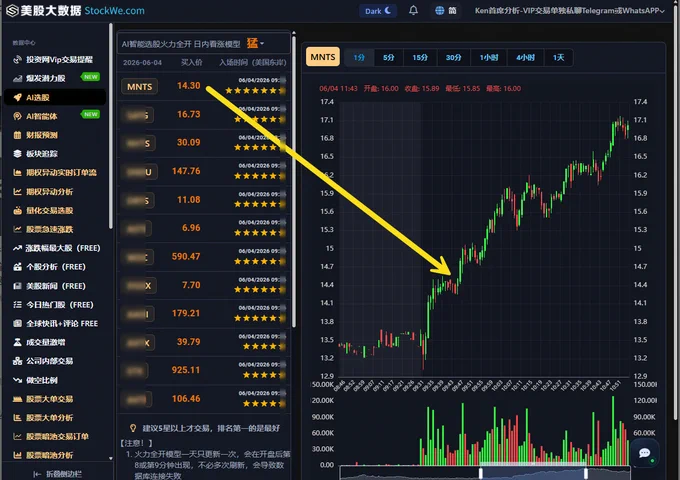Open 量化交易选股 sidebar icon

tap(17, 211)
